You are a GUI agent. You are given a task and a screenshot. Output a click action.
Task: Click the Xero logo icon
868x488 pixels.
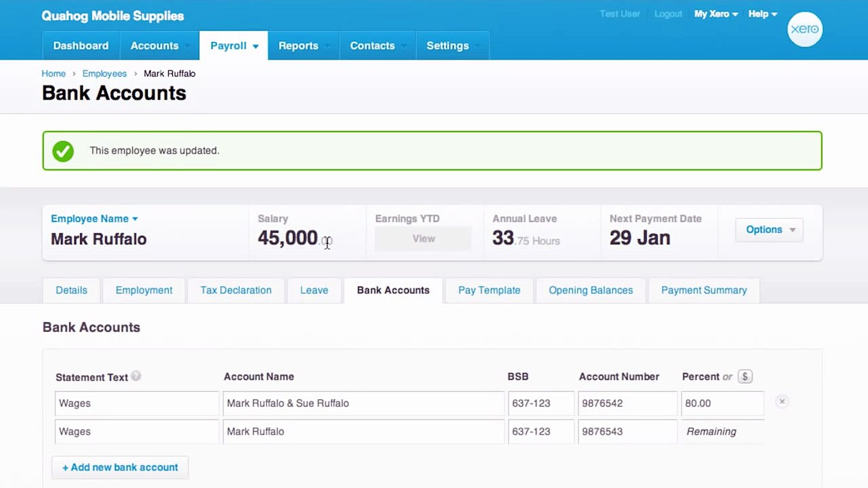[x=805, y=29]
